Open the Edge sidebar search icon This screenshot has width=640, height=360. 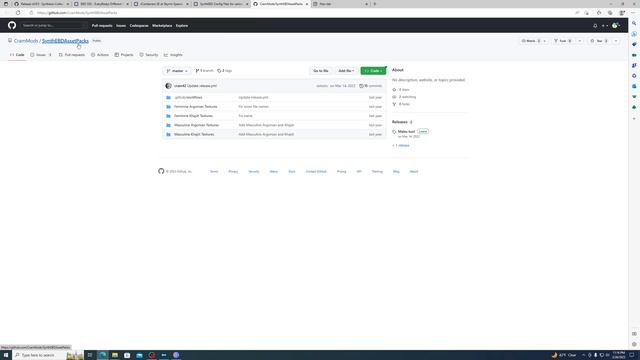click(634, 24)
